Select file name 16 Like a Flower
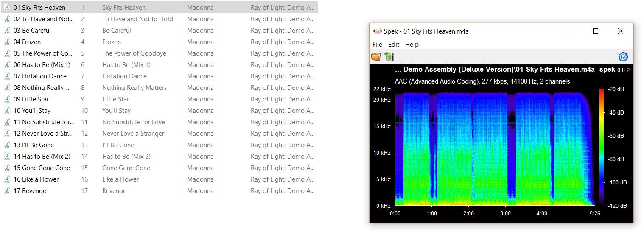This screenshot has height=232, width=644. (x=36, y=179)
